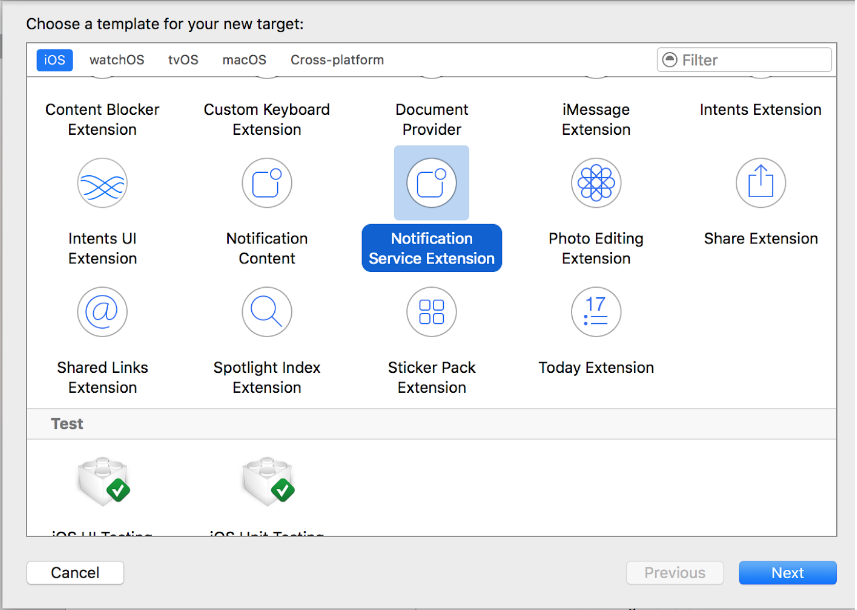This screenshot has width=857, height=610.
Task: Focus the Filter search field
Action: tap(744, 60)
